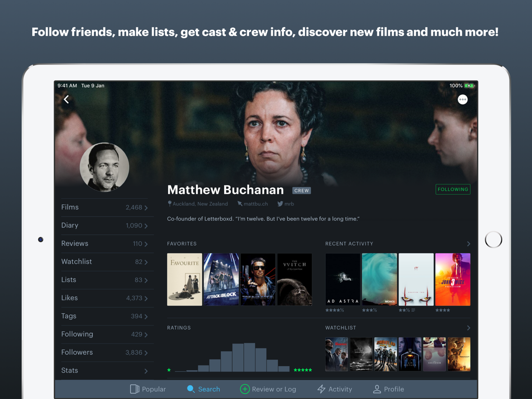Expand the Reviews row chevron
This screenshot has height=399, width=532.
coord(146,244)
